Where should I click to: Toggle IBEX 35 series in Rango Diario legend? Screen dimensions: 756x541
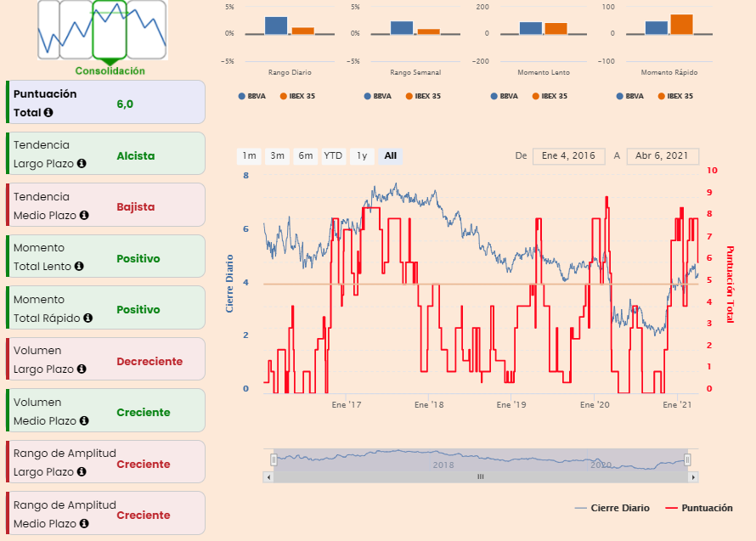(297, 96)
